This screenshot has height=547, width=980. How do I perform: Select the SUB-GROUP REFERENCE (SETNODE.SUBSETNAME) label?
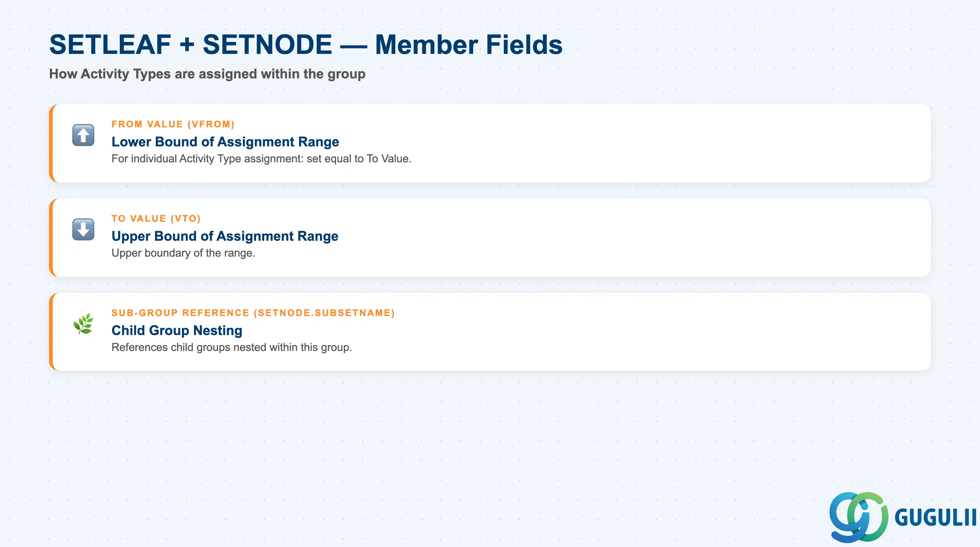(x=253, y=313)
